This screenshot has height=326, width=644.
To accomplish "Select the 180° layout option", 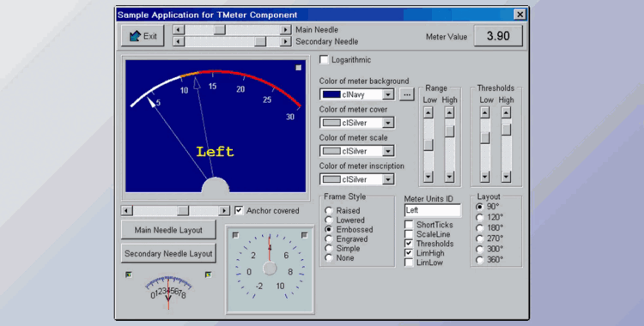I will (479, 228).
